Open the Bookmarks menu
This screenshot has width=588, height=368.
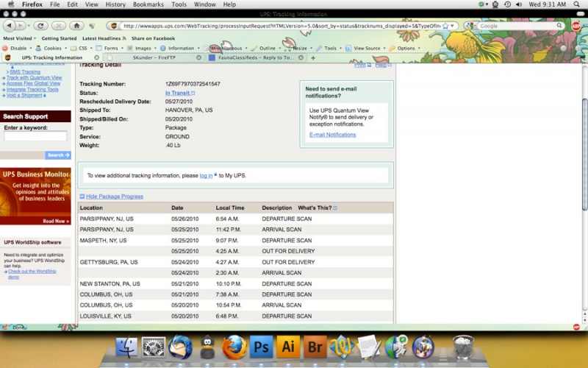pos(148,4)
